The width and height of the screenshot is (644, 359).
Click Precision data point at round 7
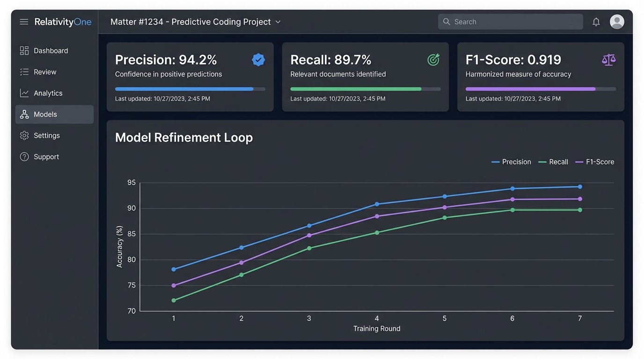(x=580, y=187)
